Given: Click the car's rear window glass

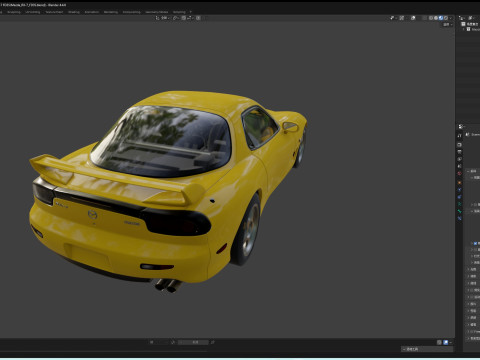Looking at the screenshot, I should (x=160, y=142).
